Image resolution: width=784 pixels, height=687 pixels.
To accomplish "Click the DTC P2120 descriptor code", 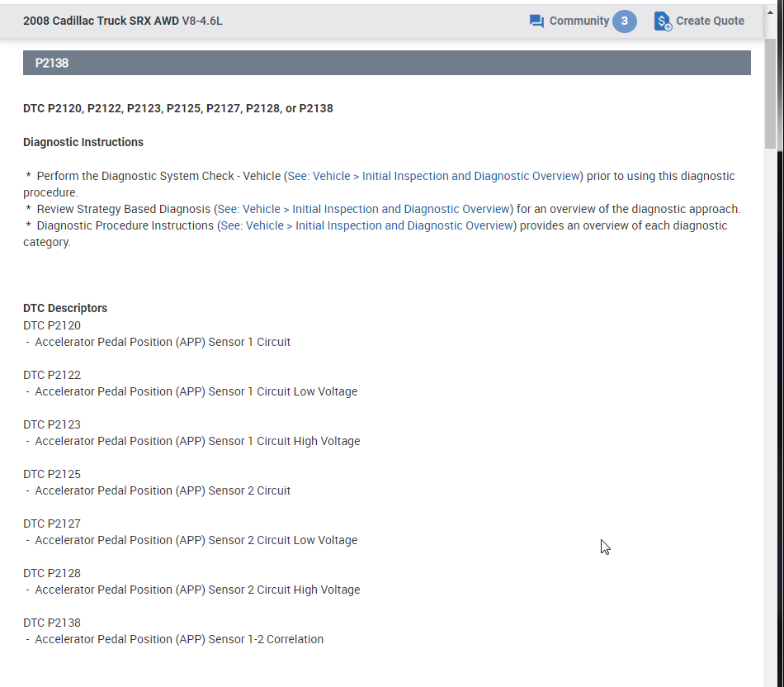I will [x=51, y=325].
